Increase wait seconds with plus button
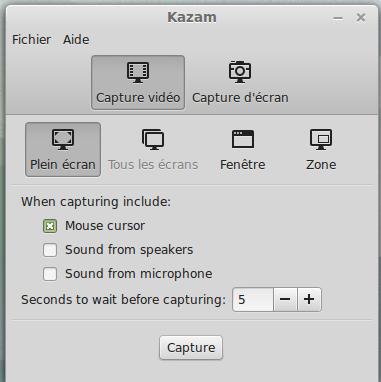This screenshot has height=382, width=381. (309, 299)
